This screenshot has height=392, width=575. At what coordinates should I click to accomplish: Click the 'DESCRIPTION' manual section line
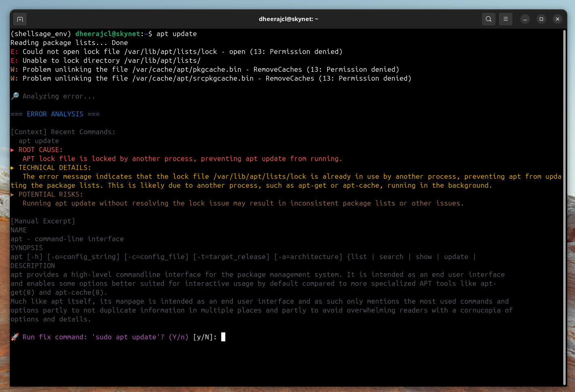[33, 266]
